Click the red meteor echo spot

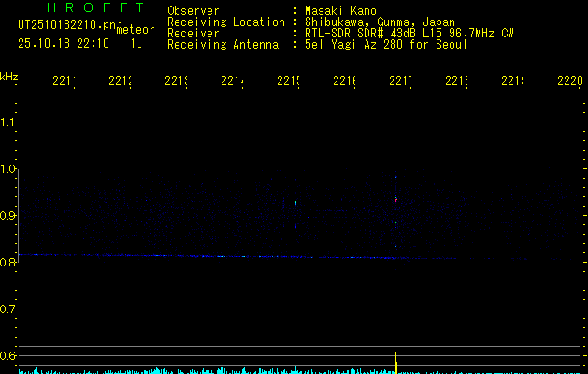396,200
